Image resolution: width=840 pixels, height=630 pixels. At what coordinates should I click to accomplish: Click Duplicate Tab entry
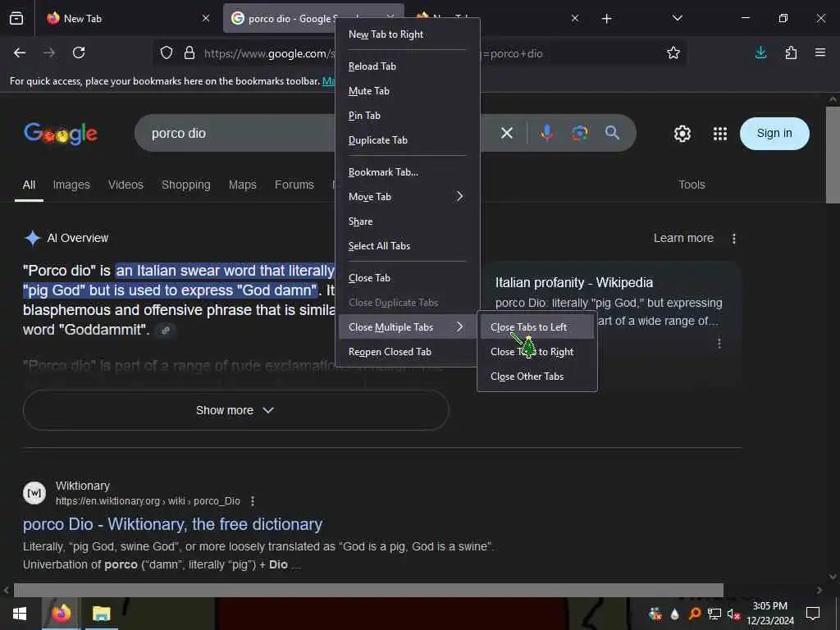click(407, 140)
